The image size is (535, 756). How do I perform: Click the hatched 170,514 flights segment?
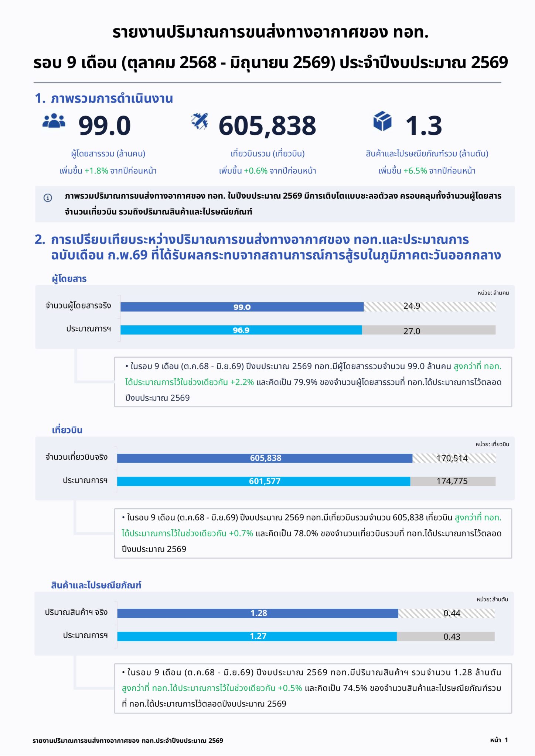click(x=454, y=458)
